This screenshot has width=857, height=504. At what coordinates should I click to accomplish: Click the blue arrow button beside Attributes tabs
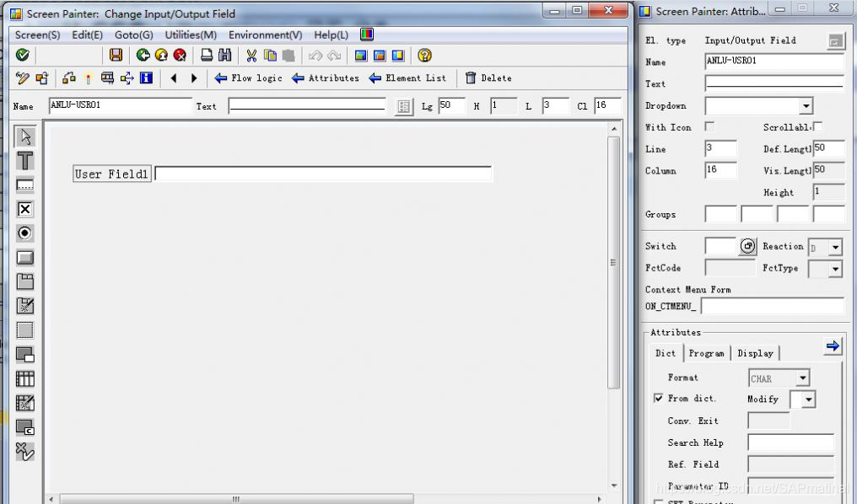pos(833,346)
